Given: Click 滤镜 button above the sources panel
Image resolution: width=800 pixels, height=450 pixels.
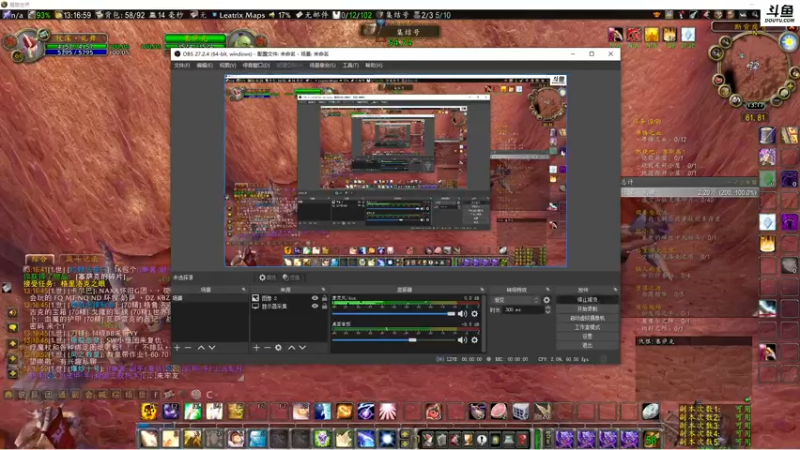Looking at the screenshot, I should pos(291,278).
